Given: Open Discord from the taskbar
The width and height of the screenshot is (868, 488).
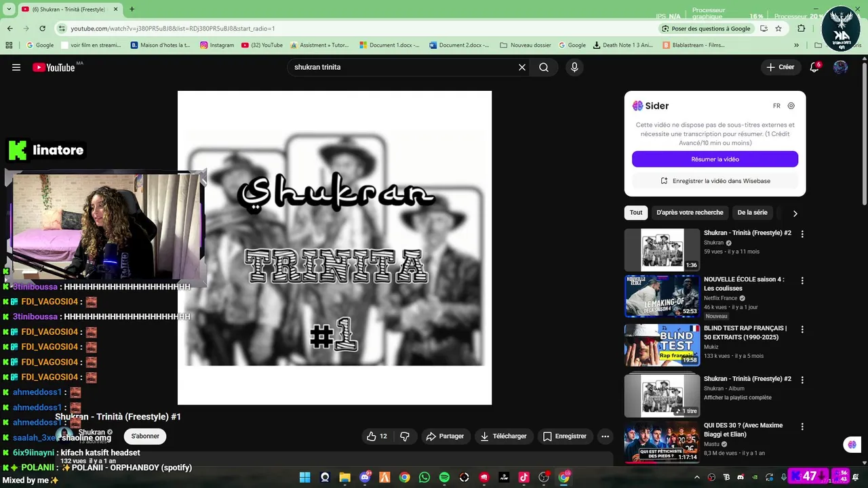Looking at the screenshot, I should point(365,477).
